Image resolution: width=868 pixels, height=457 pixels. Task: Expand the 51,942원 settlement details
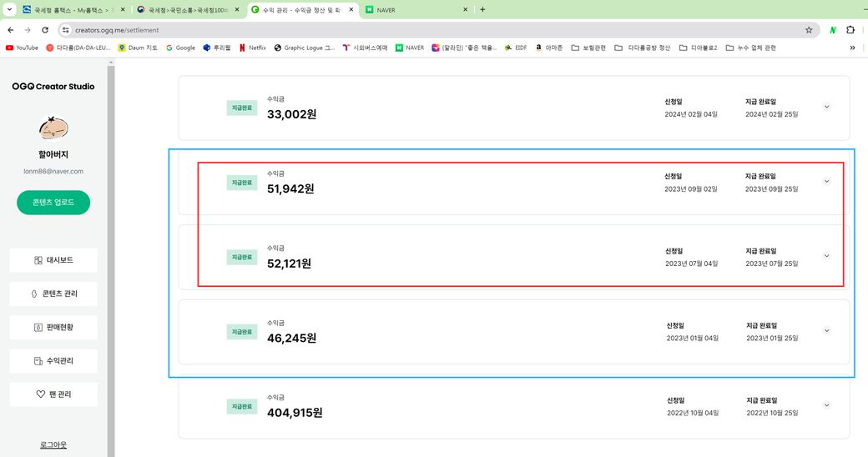coord(826,182)
